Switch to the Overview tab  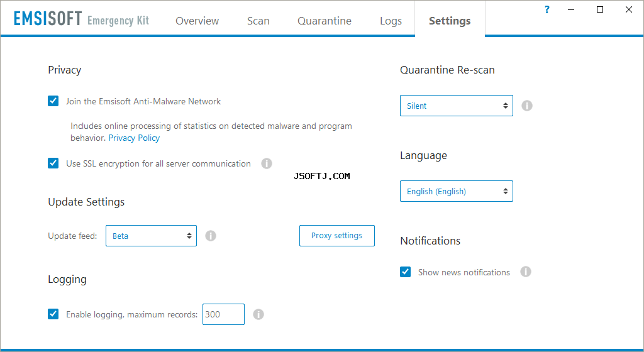(197, 21)
